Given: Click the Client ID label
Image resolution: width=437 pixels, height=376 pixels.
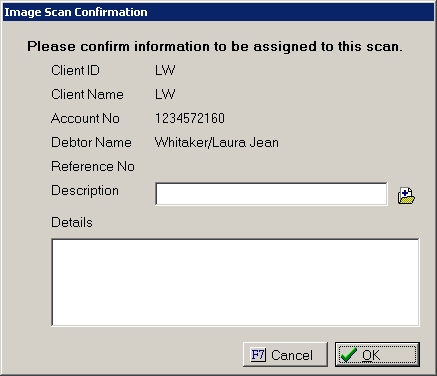Looking at the screenshot, I should [x=75, y=70].
